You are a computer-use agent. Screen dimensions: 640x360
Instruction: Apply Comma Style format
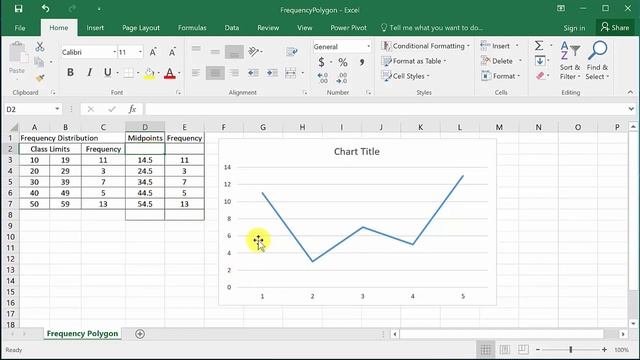362,62
